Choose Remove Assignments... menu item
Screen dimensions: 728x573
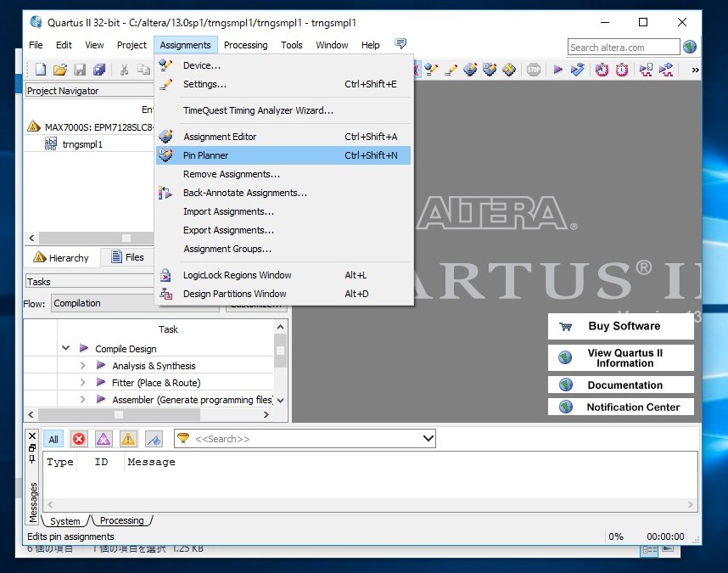point(283,174)
